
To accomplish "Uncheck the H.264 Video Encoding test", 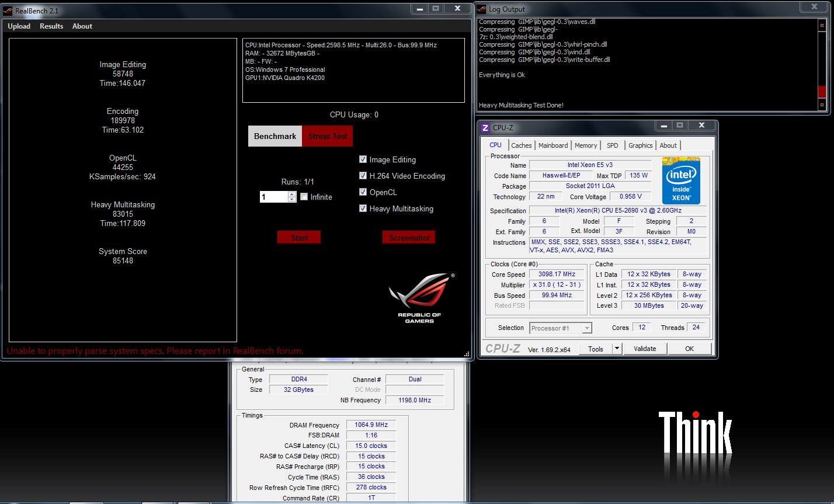I will point(363,176).
